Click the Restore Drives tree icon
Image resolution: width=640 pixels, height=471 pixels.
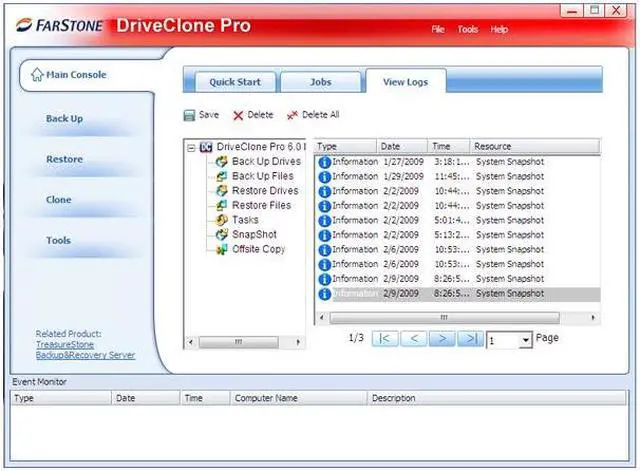[222, 191]
